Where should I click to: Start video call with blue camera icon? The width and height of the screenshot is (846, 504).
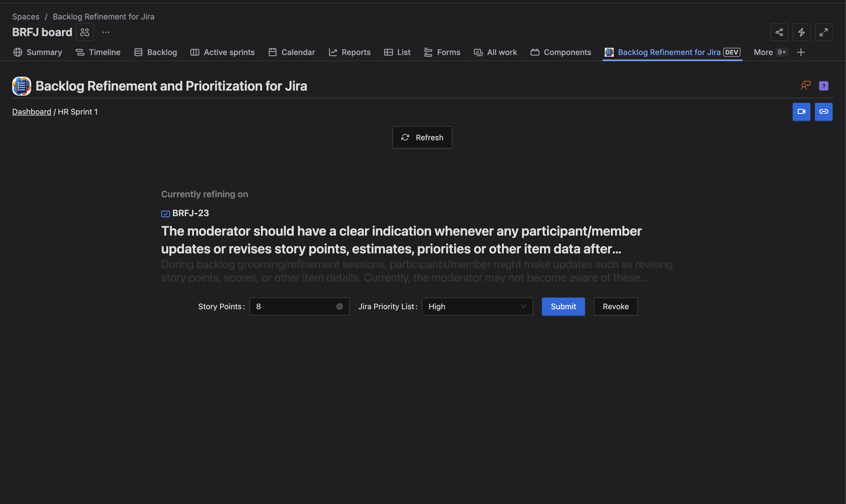click(x=801, y=111)
